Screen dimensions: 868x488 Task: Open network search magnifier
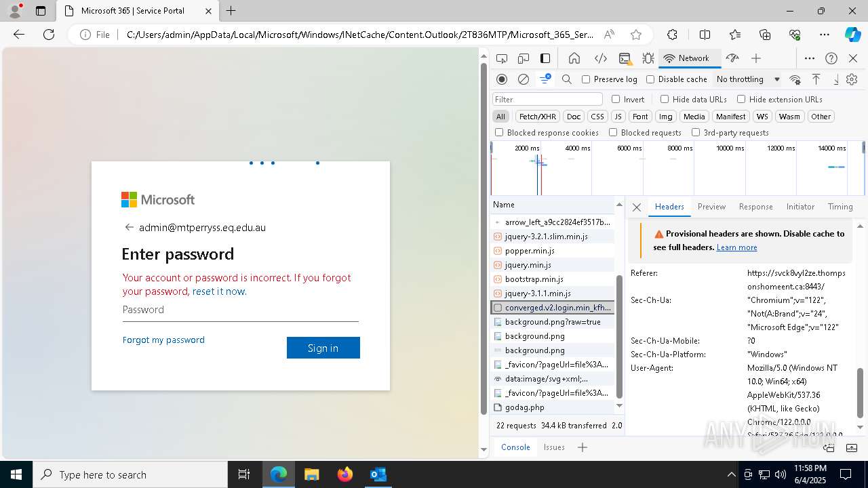pyautogui.click(x=567, y=79)
